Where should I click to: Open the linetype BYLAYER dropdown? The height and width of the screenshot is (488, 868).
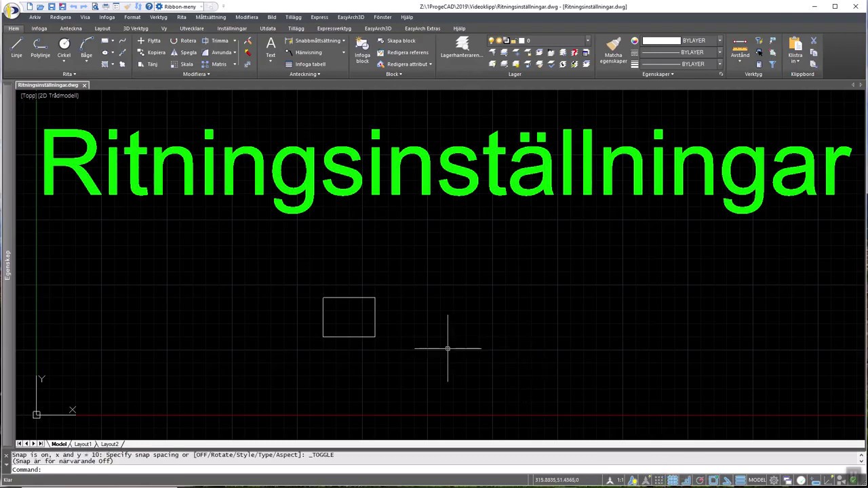[x=719, y=52]
